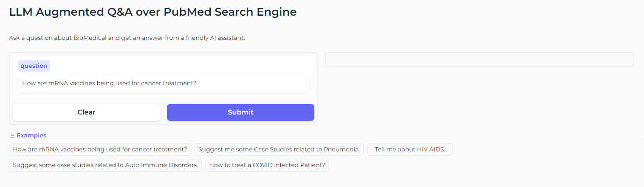
Task: Focus the question text input field
Action: click(163, 84)
